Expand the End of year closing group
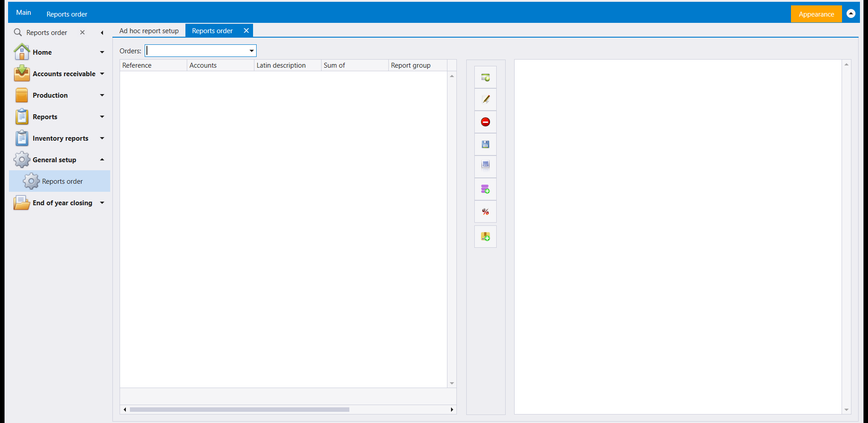868x423 pixels. 102,203
